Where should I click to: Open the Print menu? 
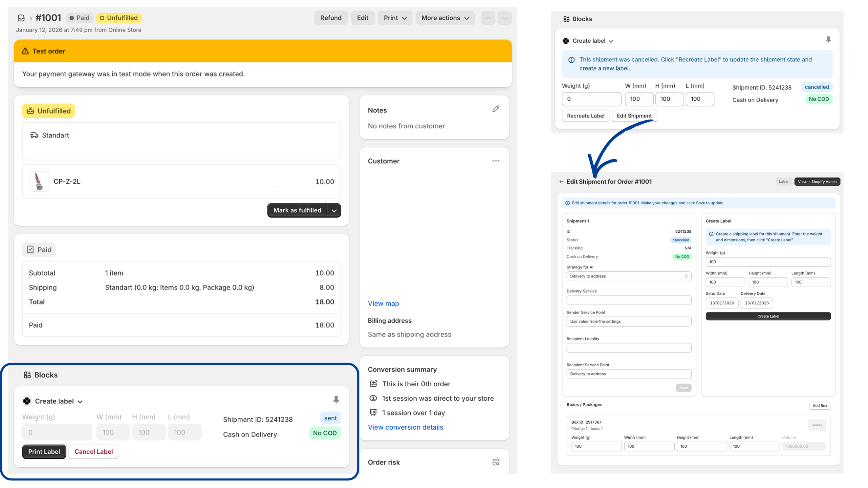[395, 18]
